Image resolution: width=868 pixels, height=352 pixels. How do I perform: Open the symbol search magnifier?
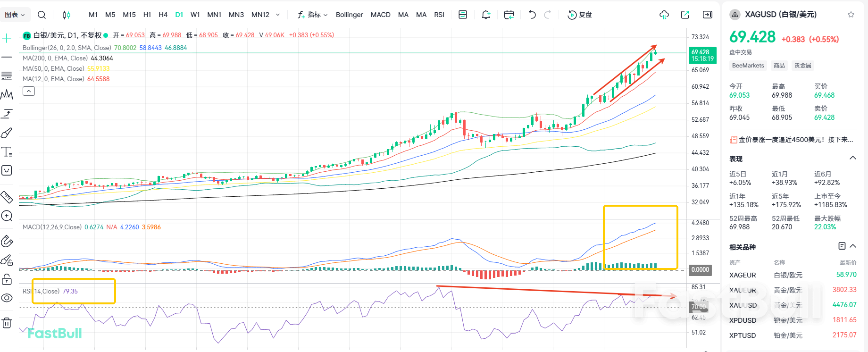[42, 15]
